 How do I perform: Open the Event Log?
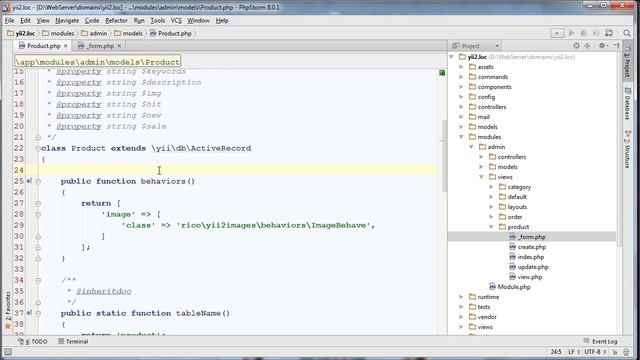600,341
